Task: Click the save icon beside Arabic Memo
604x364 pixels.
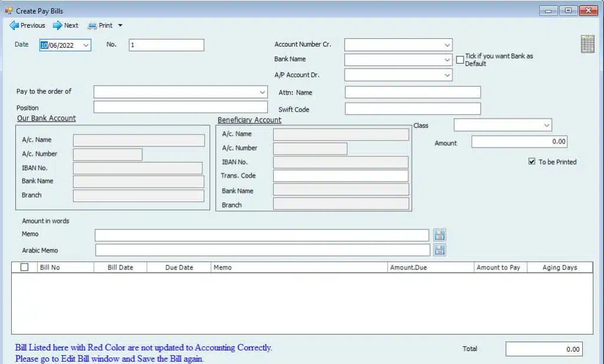Action: click(439, 250)
